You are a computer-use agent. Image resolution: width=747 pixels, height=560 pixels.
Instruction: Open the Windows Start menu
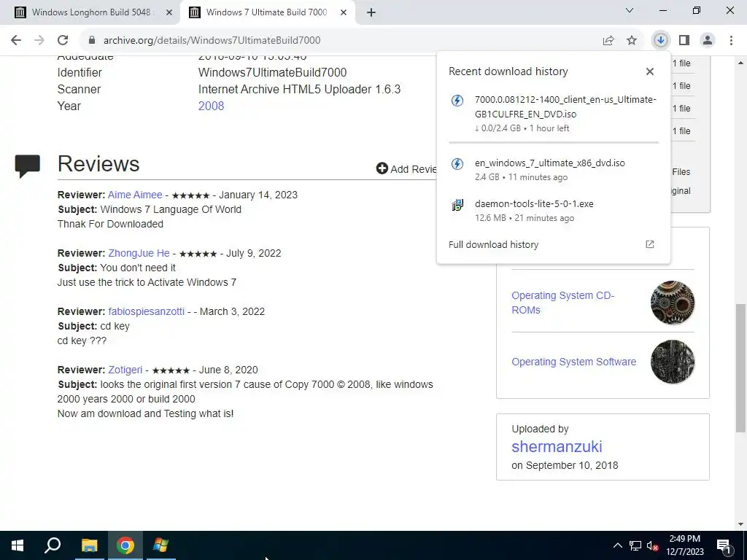(18, 545)
